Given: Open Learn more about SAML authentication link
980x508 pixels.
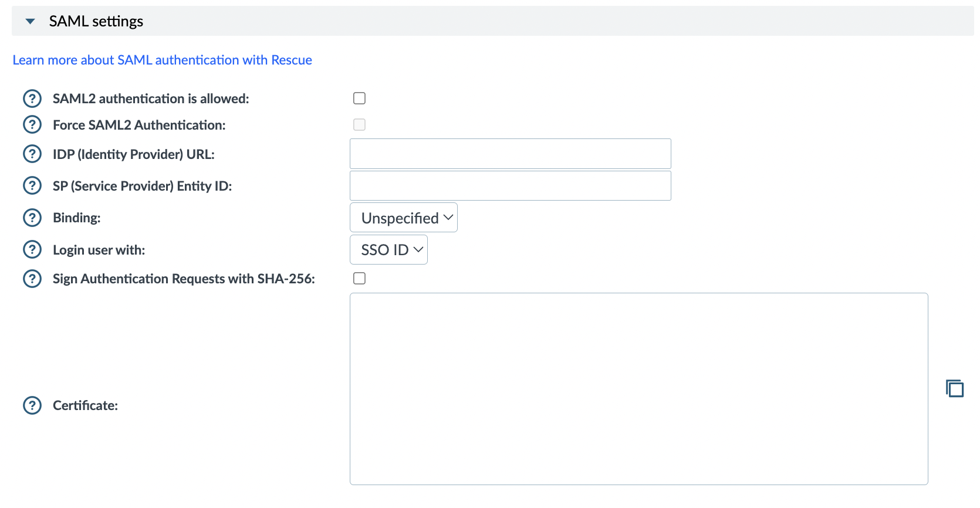Looking at the screenshot, I should tap(162, 60).
